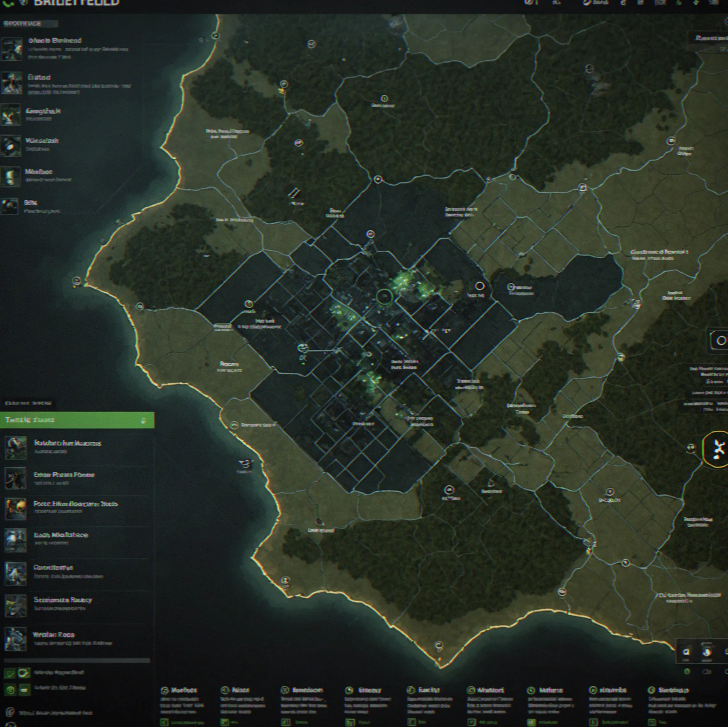Click the first circular icon in the bottom bar
Image resolution: width=728 pixels, height=727 pixels.
coord(165,690)
